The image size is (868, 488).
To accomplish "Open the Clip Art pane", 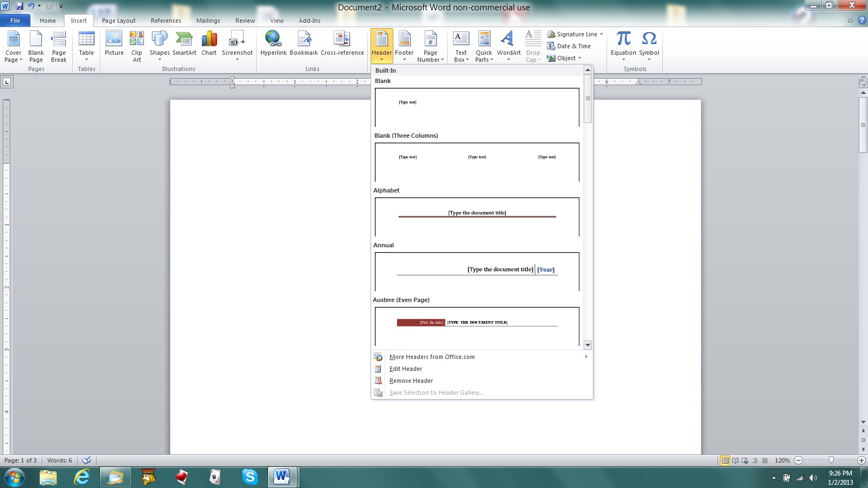I will [x=137, y=47].
